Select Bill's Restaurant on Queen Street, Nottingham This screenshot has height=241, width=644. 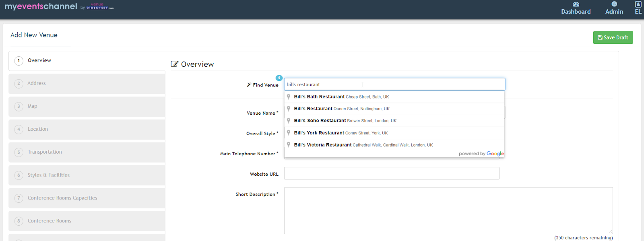coord(394,109)
